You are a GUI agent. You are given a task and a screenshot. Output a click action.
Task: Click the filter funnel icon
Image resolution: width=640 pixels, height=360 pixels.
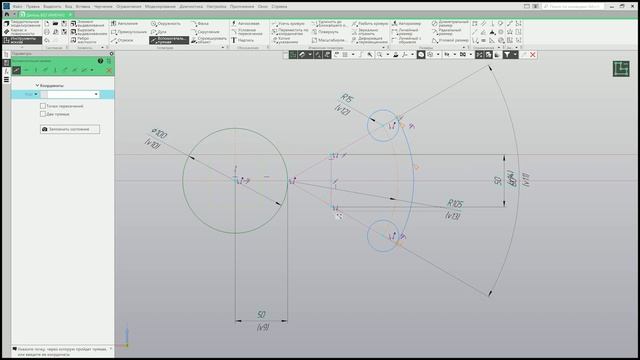pyautogui.click(x=507, y=54)
